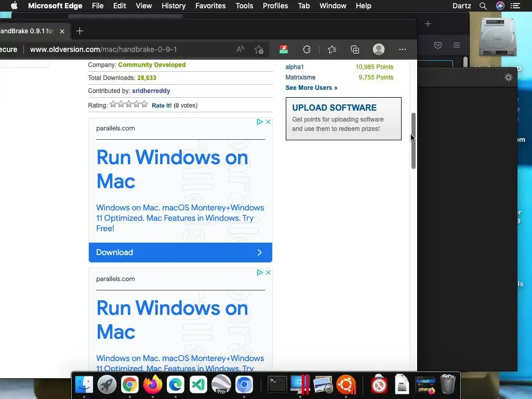Open the Profiles menu
The height and width of the screenshot is (399, 532).
(x=275, y=6)
